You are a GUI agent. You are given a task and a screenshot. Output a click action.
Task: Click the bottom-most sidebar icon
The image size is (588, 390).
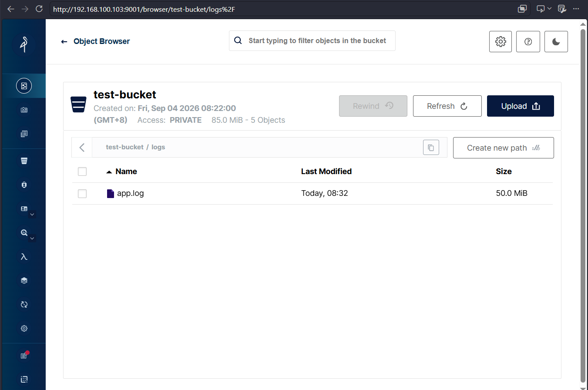point(24,379)
